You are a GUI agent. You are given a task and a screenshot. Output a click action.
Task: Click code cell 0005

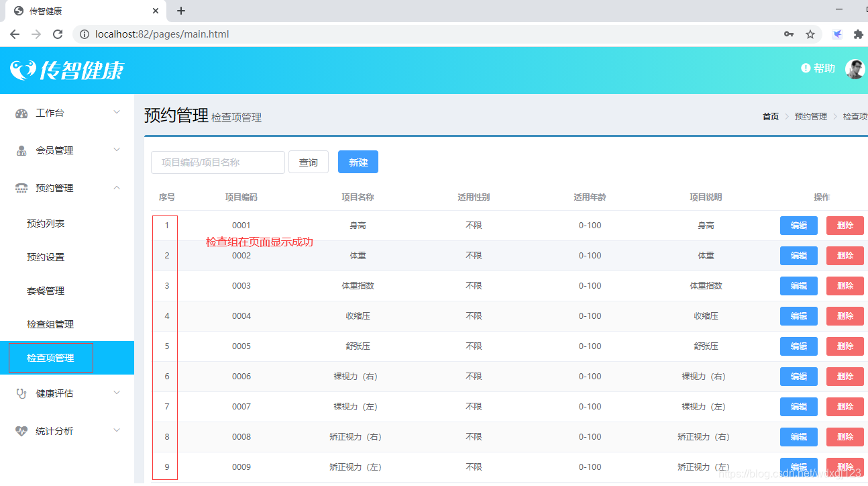[x=241, y=346]
